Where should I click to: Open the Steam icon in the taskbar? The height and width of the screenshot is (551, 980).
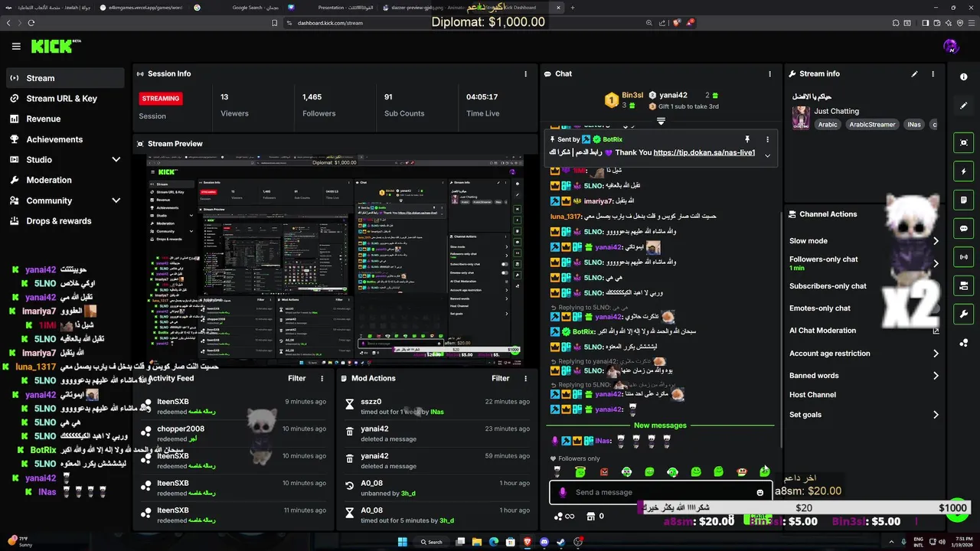(x=561, y=542)
